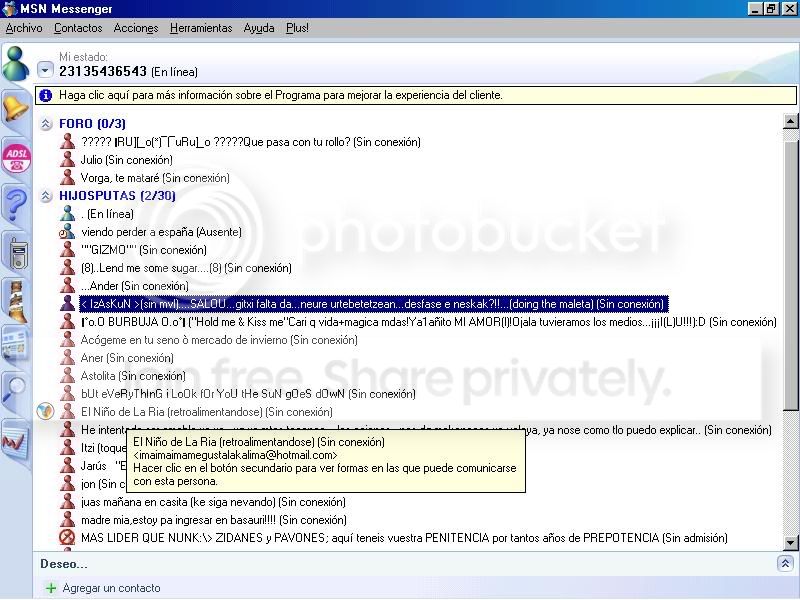The image size is (800, 600).
Task: Click the contact list scrollbar down arrow
Action: [790, 542]
